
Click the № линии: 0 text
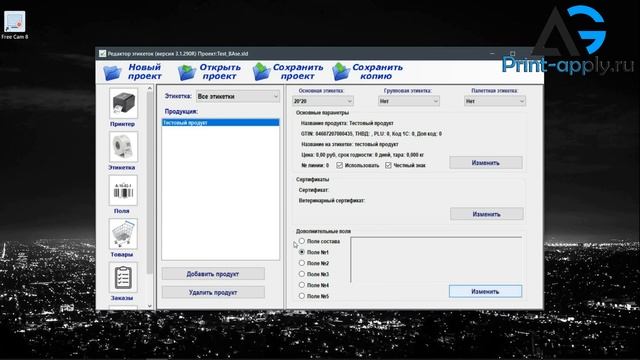click(x=315, y=165)
